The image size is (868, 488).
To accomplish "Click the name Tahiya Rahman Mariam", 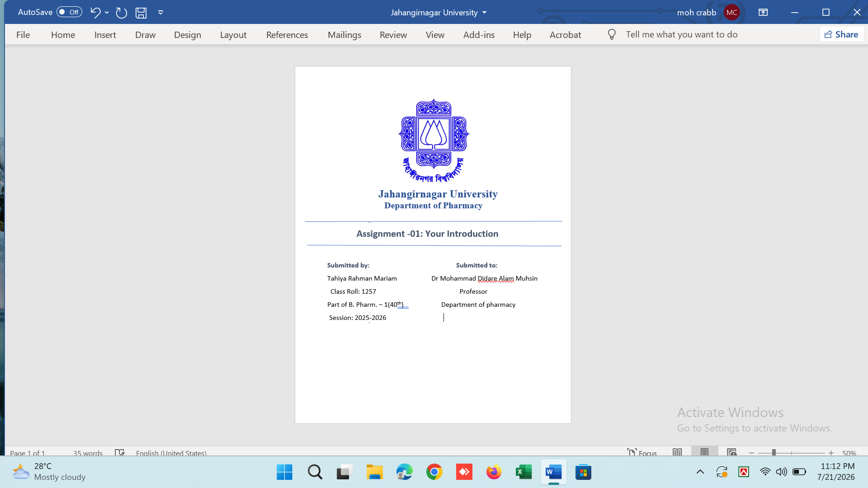I will pyautogui.click(x=362, y=278).
